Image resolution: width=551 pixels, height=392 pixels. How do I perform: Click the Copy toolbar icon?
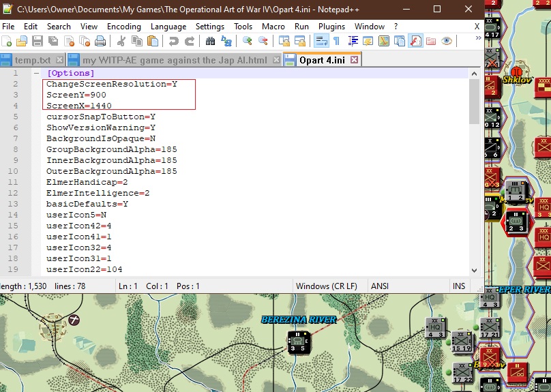[x=136, y=41]
